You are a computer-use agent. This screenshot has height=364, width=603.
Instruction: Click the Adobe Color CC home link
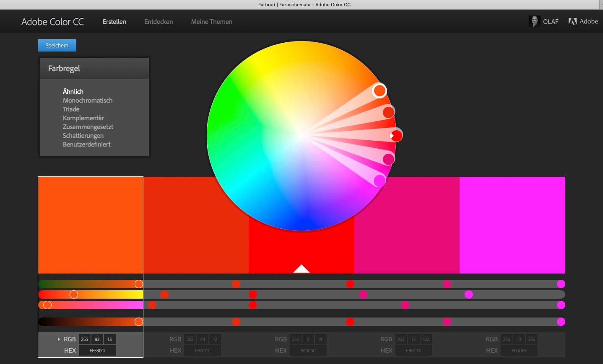click(52, 22)
